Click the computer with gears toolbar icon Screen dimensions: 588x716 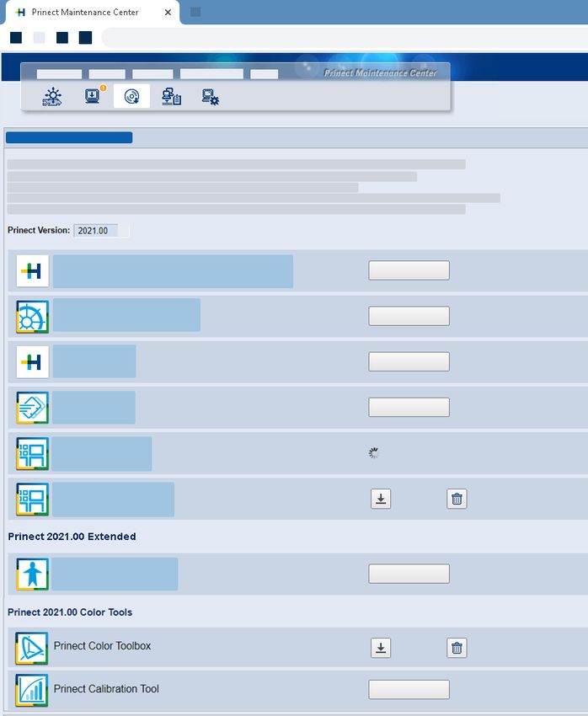(x=211, y=97)
